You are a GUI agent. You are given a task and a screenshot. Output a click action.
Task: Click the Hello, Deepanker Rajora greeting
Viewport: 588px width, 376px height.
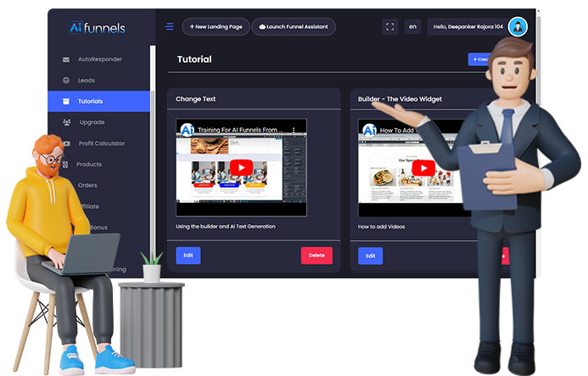click(x=468, y=26)
